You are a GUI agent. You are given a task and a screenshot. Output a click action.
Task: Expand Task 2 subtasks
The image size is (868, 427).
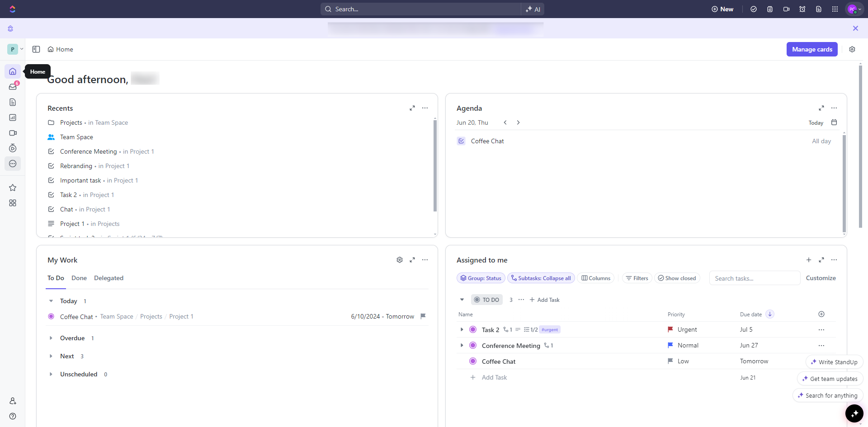[x=462, y=329]
